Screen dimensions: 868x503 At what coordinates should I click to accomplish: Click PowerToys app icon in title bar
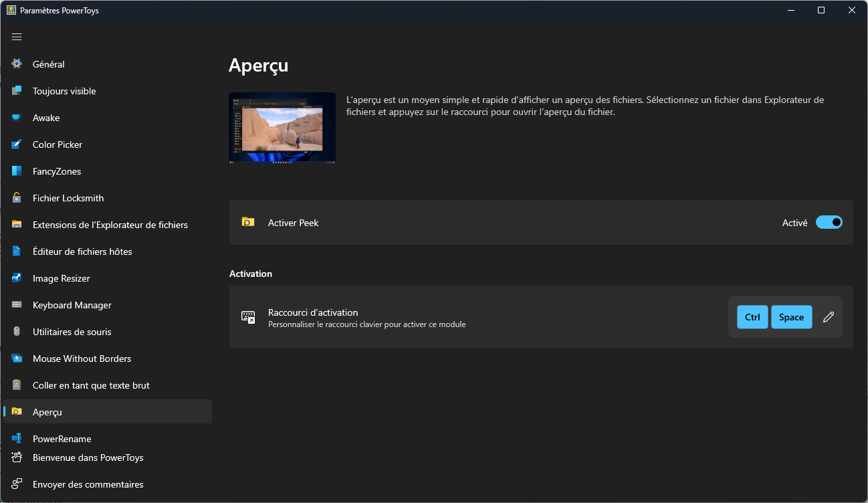click(11, 10)
